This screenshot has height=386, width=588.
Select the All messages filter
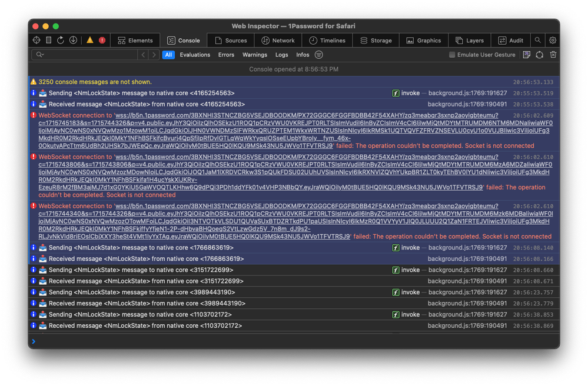[x=168, y=55]
